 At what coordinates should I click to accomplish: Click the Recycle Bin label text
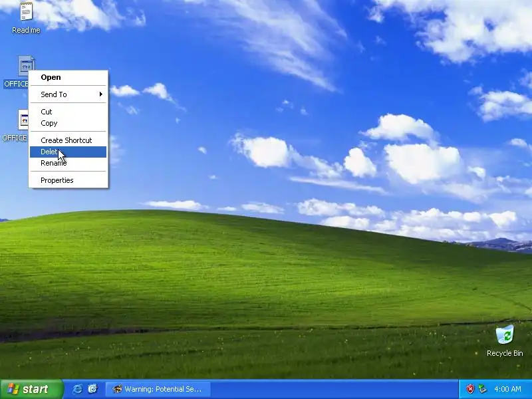tap(505, 353)
